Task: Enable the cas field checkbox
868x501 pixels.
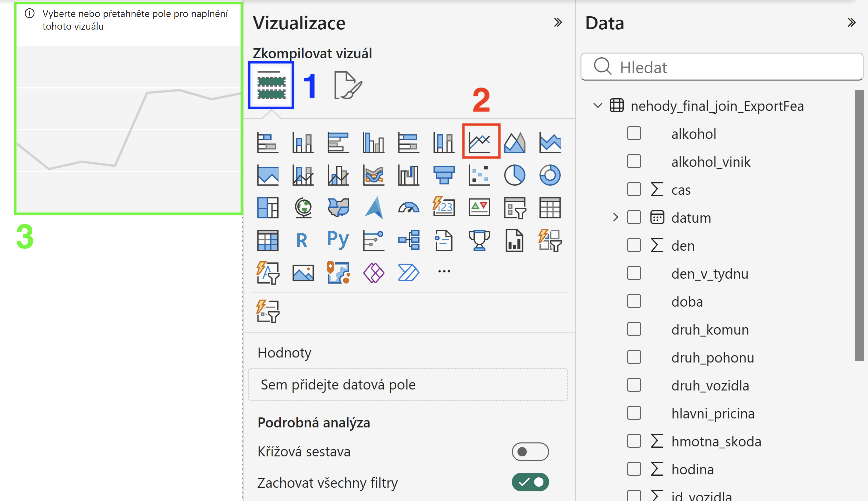Action: click(x=634, y=189)
